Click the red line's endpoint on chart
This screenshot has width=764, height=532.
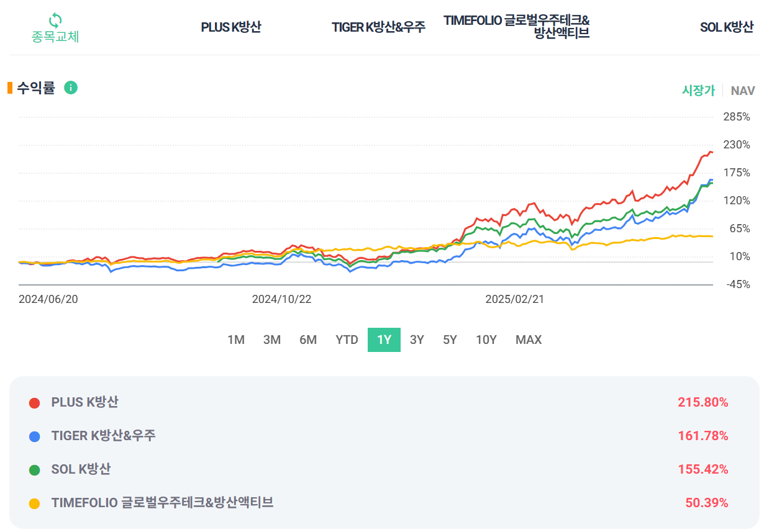coord(712,152)
